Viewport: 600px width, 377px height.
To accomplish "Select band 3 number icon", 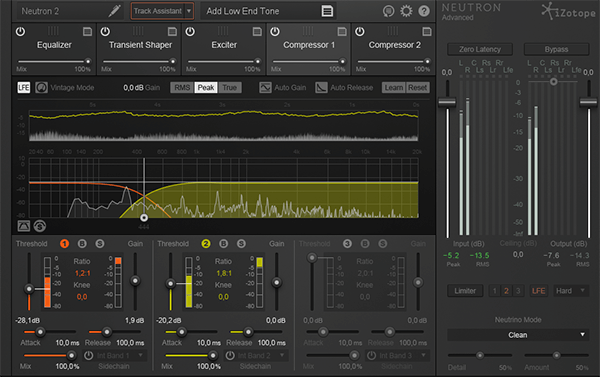I will click(x=347, y=244).
